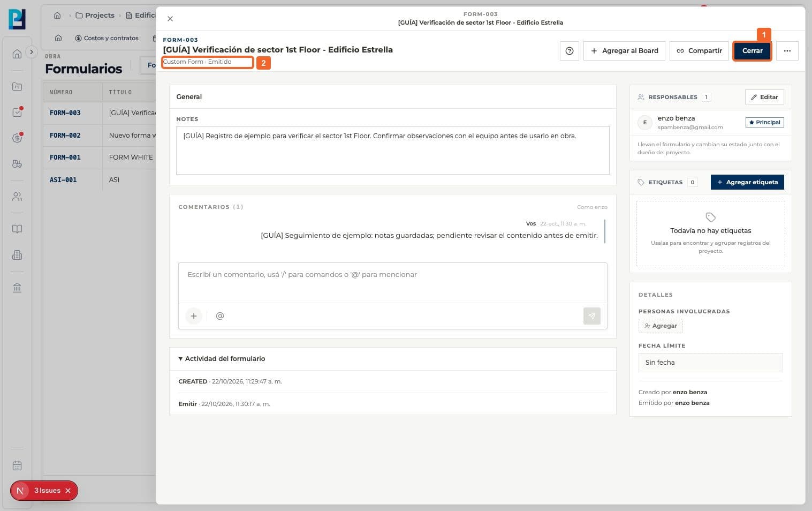Click the Principal star badge
This screenshot has height=511, width=812.
(x=764, y=123)
